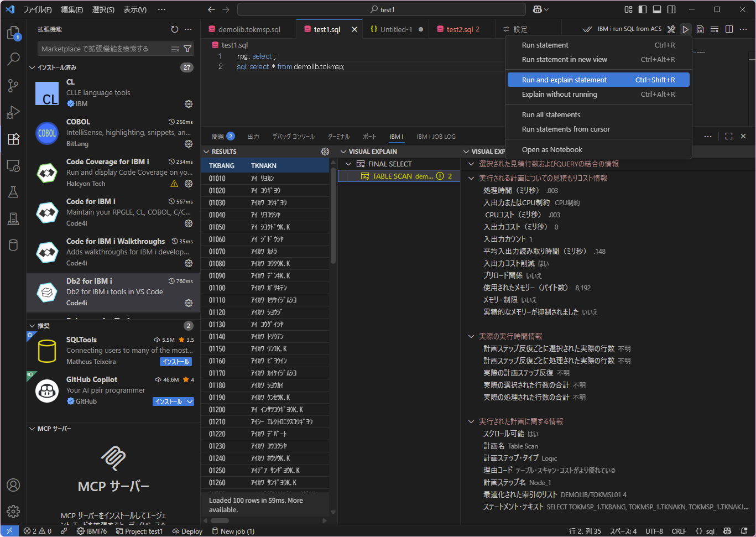Open the Testing flask icon
The image size is (756, 537).
(13, 192)
